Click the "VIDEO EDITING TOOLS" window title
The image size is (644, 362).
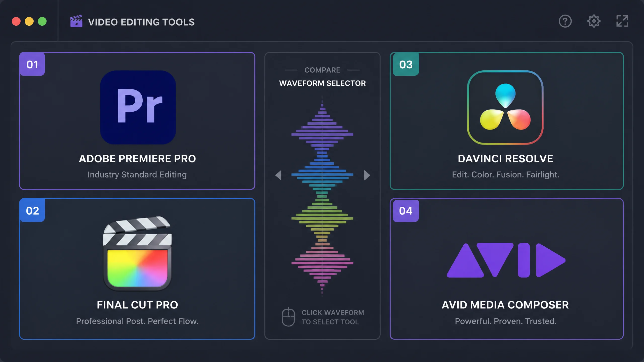click(x=141, y=22)
